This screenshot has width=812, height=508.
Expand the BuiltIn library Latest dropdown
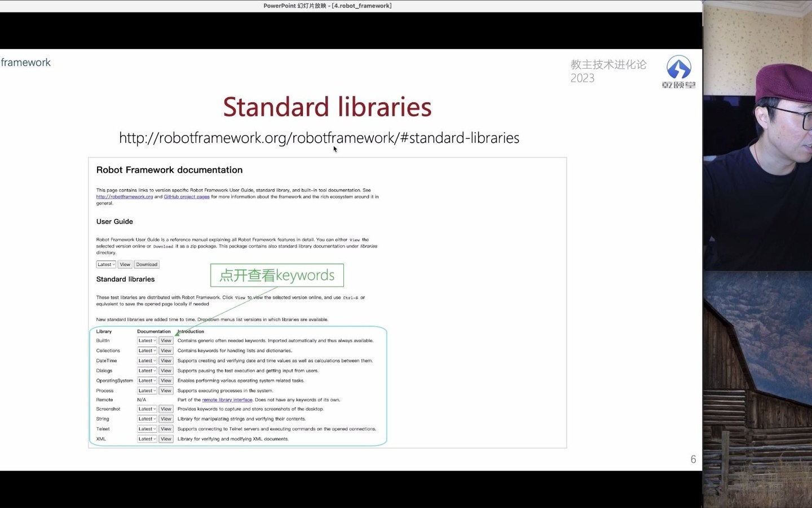[147, 341]
